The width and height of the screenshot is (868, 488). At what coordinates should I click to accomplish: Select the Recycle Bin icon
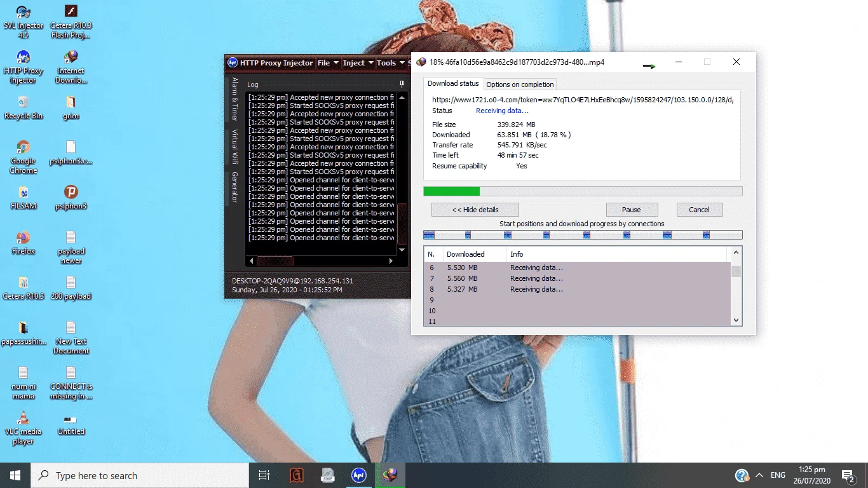(x=24, y=107)
